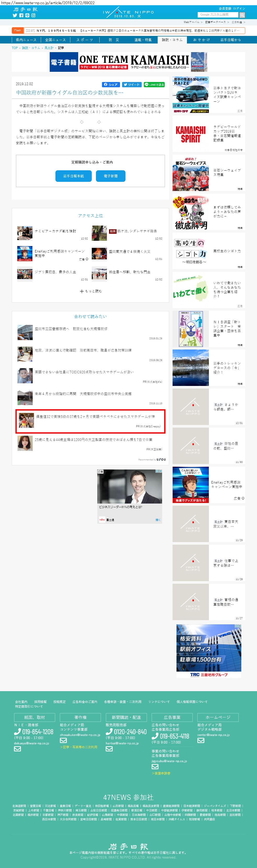Click the Facebook シェア button

[111, 85]
